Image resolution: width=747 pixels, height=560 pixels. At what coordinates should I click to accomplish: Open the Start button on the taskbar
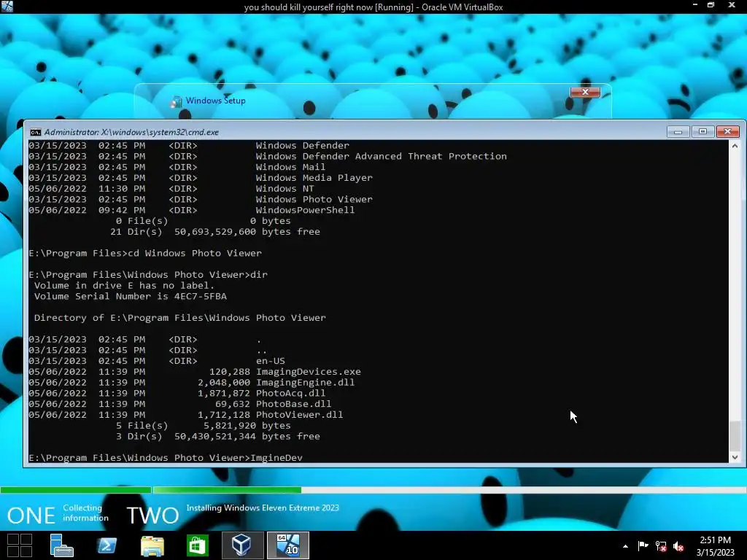click(20, 545)
